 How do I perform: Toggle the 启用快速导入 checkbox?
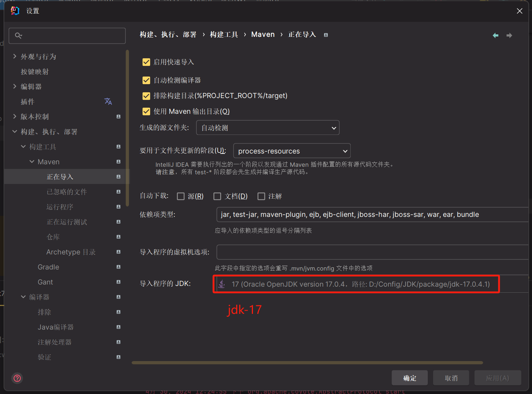(146, 62)
